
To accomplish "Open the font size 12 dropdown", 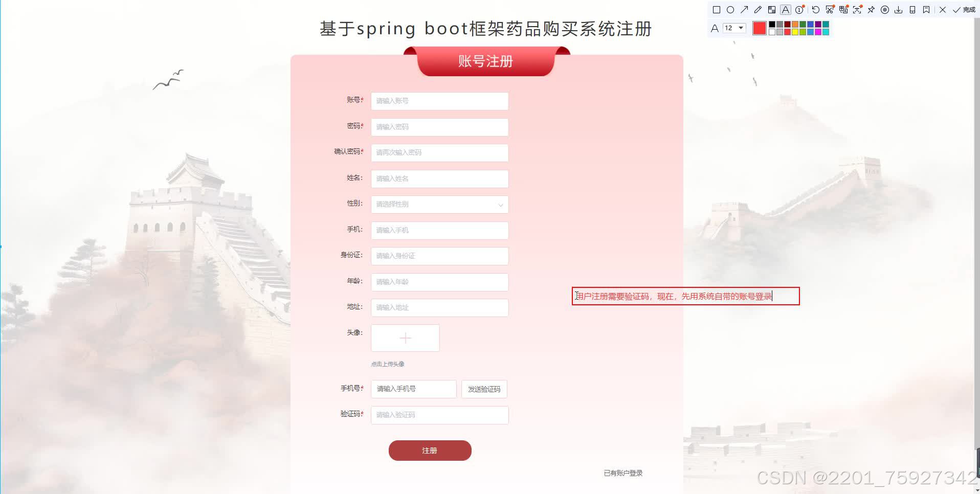I will coord(734,28).
